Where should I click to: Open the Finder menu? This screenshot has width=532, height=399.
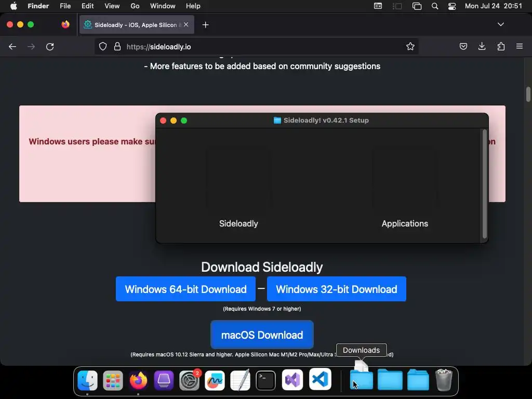click(x=38, y=6)
